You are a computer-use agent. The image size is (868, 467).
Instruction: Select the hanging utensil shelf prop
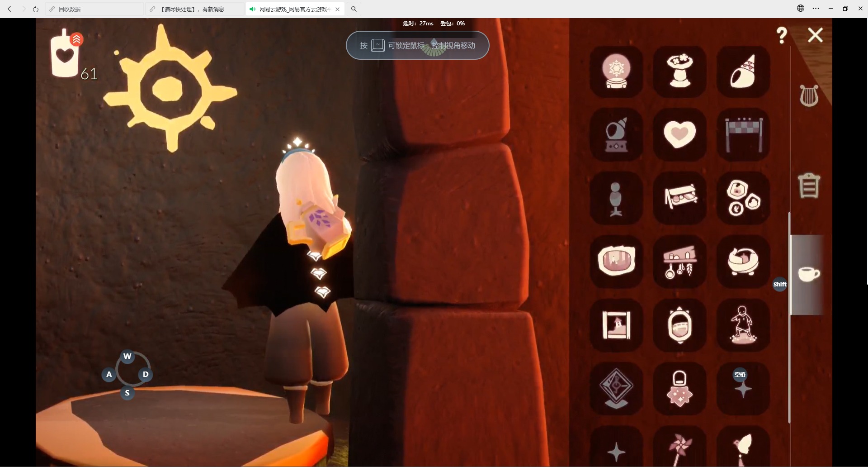pos(679,261)
